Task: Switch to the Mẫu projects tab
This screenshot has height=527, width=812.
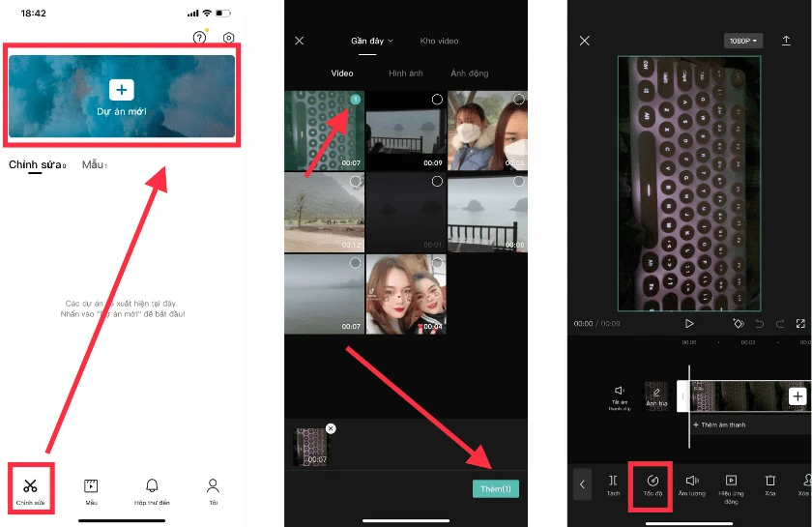Action: (x=95, y=164)
